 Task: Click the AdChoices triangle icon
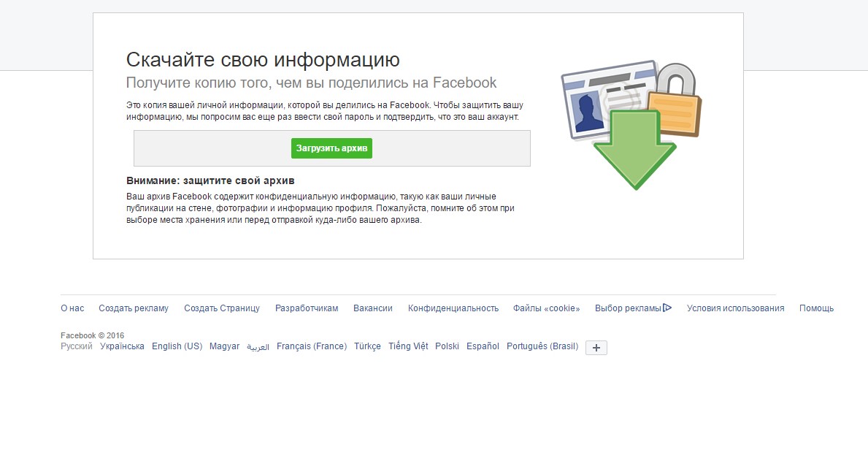point(667,308)
